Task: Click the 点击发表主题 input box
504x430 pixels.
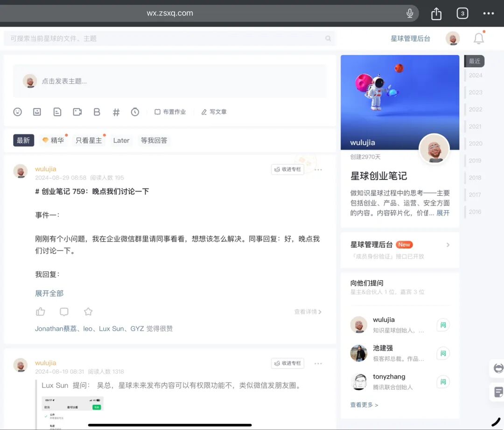Action: click(169, 81)
